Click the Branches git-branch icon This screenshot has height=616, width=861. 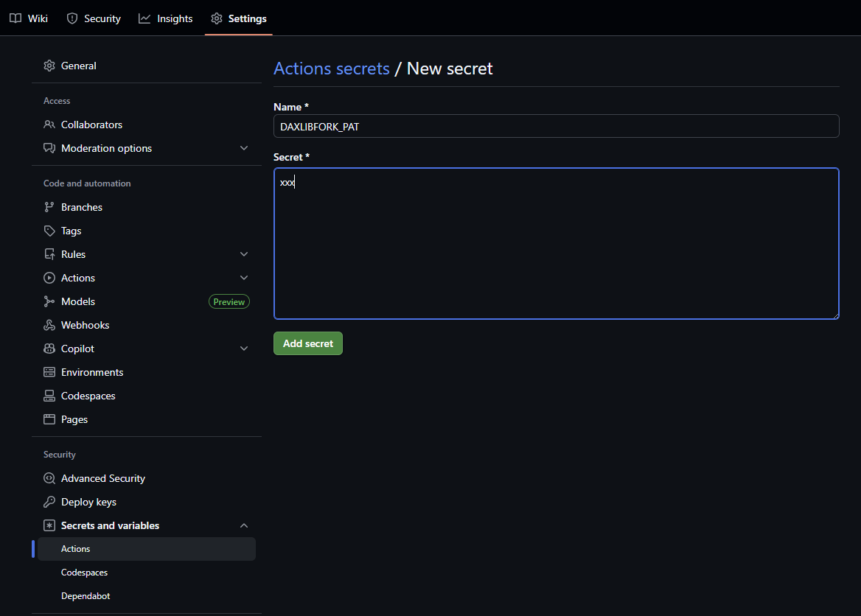[49, 207]
